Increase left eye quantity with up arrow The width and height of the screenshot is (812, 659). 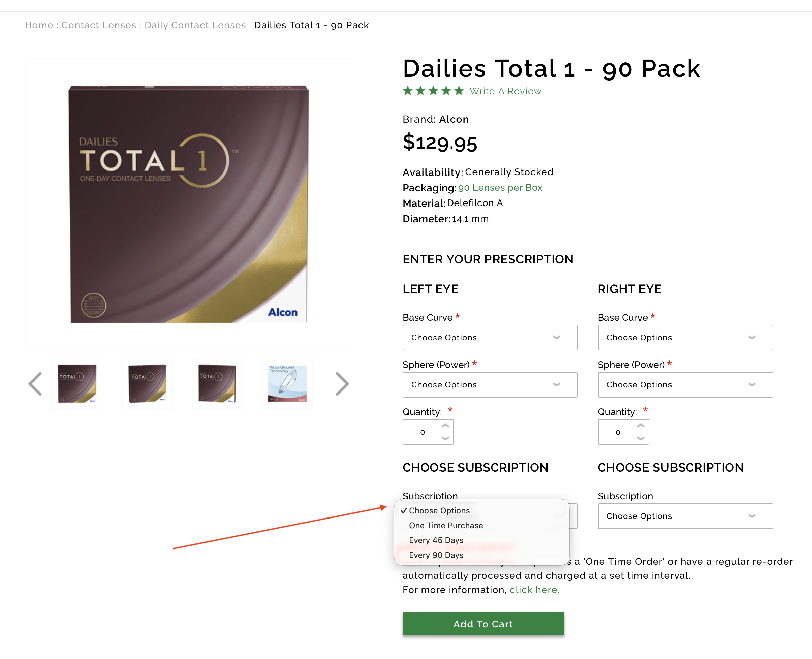coord(445,426)
